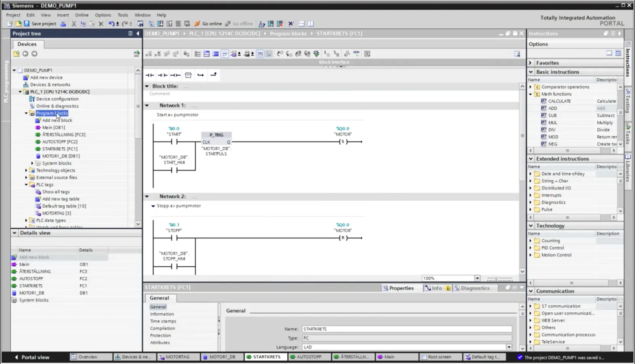635x364 pixels.
Task: Select Main [OB1] in Project tree
Action: (x=53, y=127)
